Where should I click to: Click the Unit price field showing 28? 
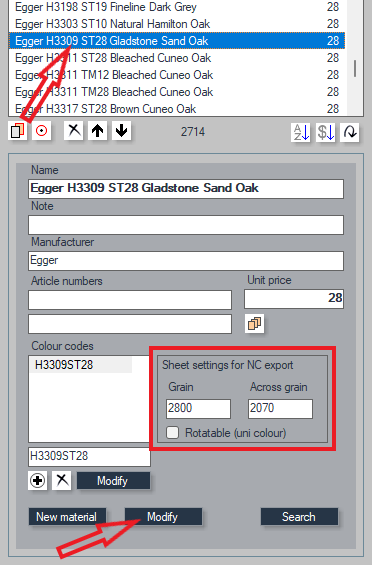(294, 299)
